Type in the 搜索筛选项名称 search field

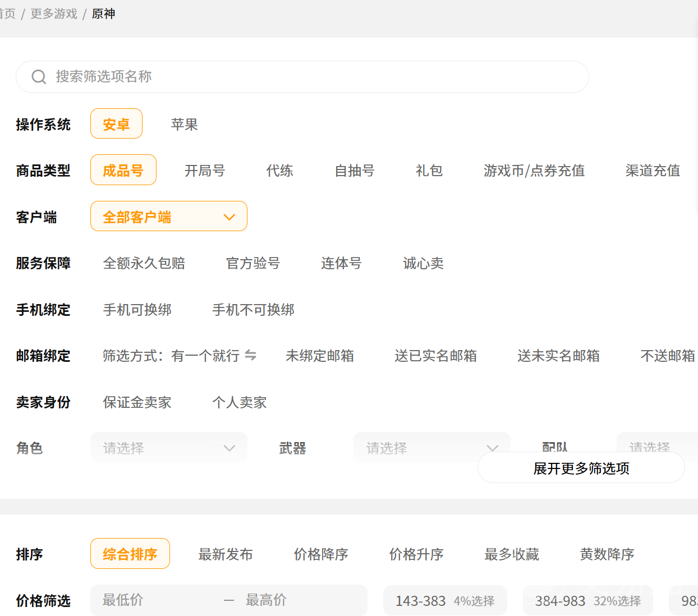point(314,77)
